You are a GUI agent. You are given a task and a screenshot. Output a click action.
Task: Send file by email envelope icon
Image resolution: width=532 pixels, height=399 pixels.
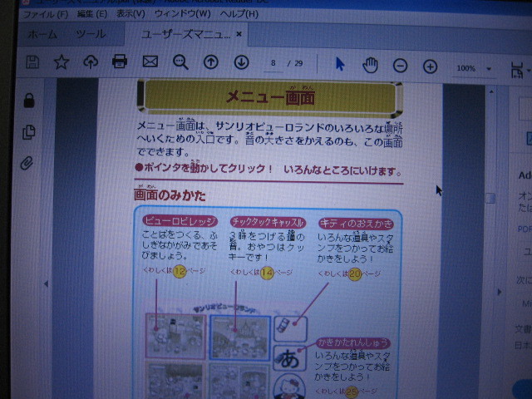pos(150,62)
